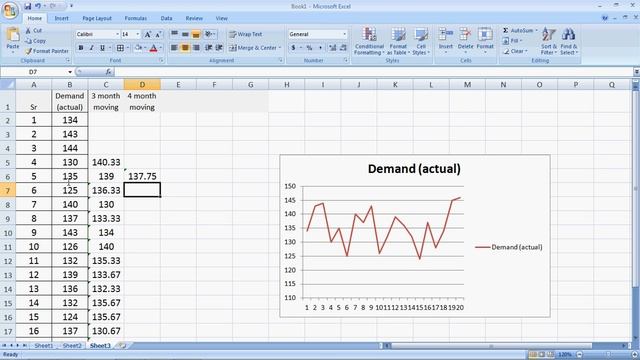Image resolution: width=640 pixels, height=360 pixels.
Task: Click the Orientation text angle icon
Action: (209, 34)
